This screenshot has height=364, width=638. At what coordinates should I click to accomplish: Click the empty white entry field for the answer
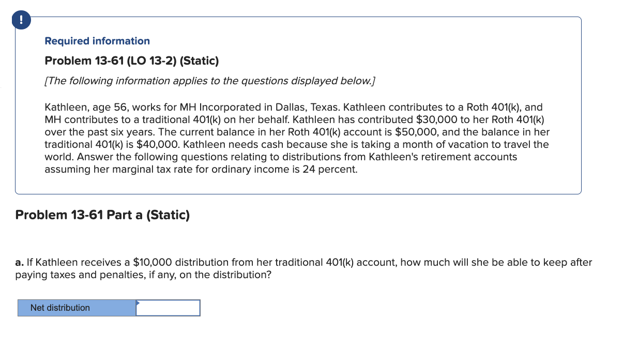click(168, 308)
